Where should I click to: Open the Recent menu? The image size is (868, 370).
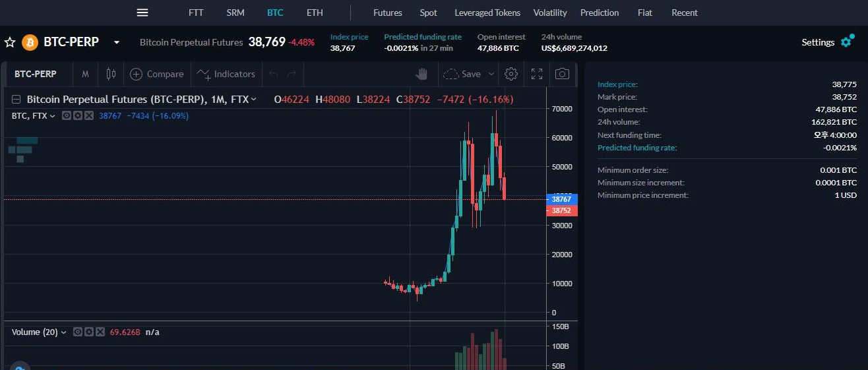click(x=685, y=13)
